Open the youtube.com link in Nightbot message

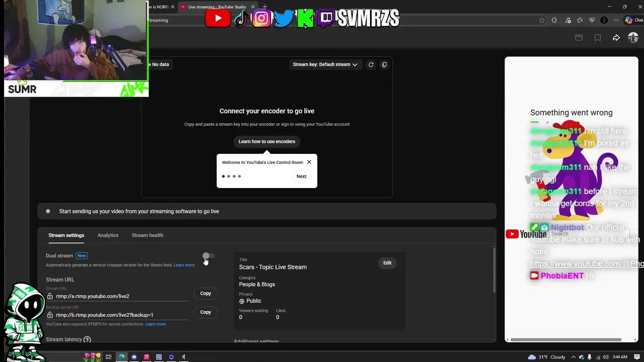(587, 264)
